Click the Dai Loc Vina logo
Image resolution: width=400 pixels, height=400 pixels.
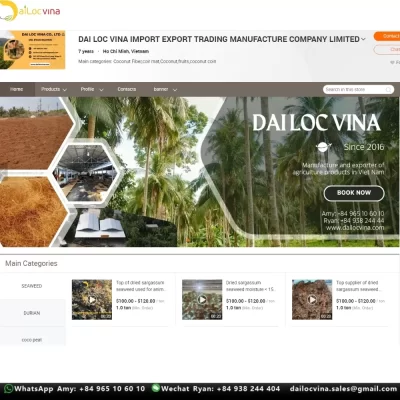[x=30, y=11]
